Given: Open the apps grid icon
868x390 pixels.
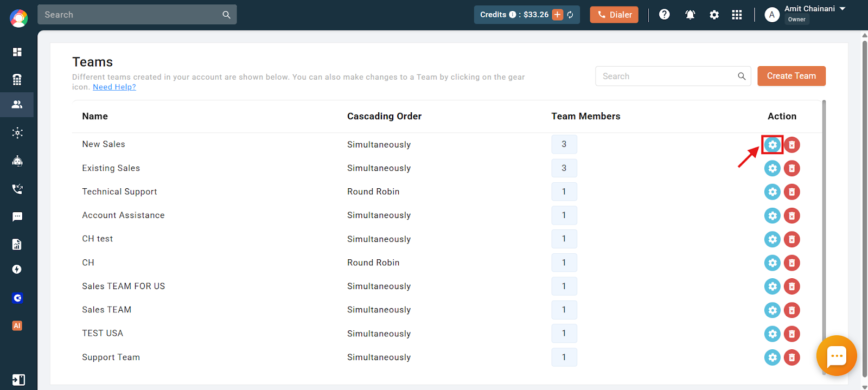Looking at the screenshot, I should coord(737,15).
